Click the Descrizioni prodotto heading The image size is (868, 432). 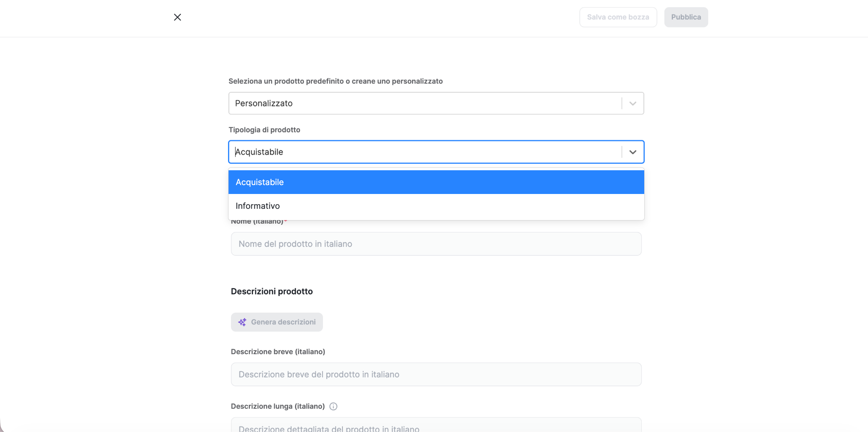point(272,291)
